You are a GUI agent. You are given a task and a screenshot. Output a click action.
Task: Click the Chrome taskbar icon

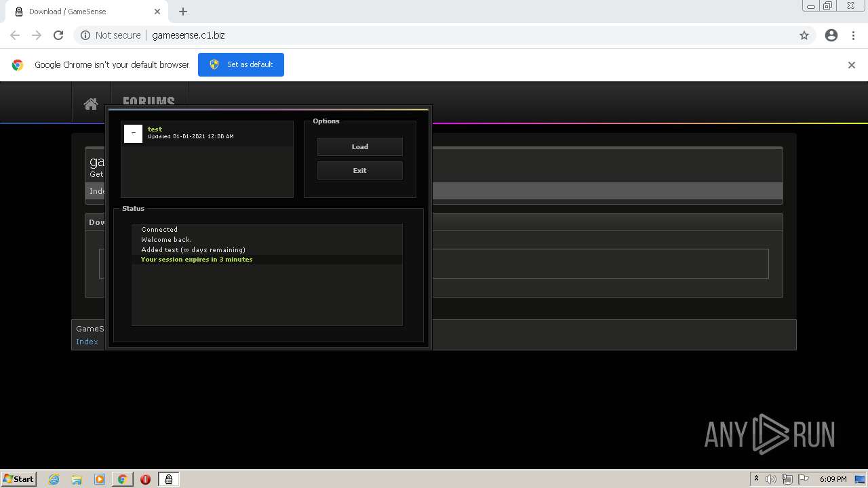click(x=122, y=479)
